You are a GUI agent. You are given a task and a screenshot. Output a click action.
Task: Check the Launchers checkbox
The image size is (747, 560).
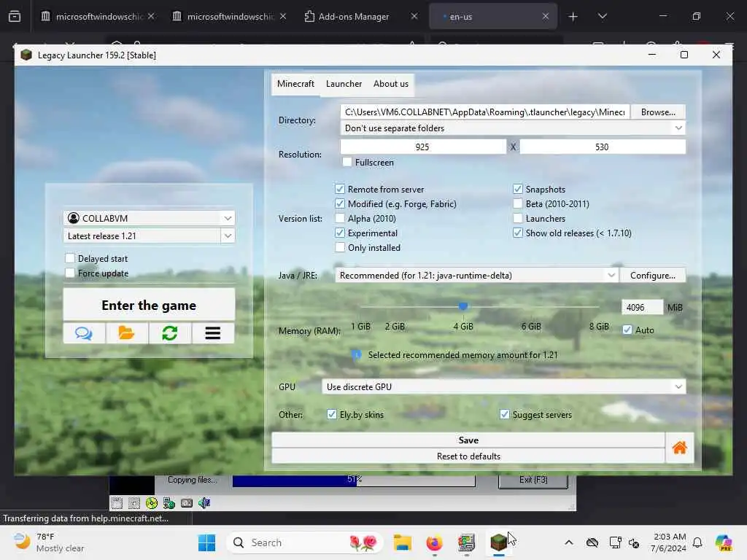[x=518, y=219]
